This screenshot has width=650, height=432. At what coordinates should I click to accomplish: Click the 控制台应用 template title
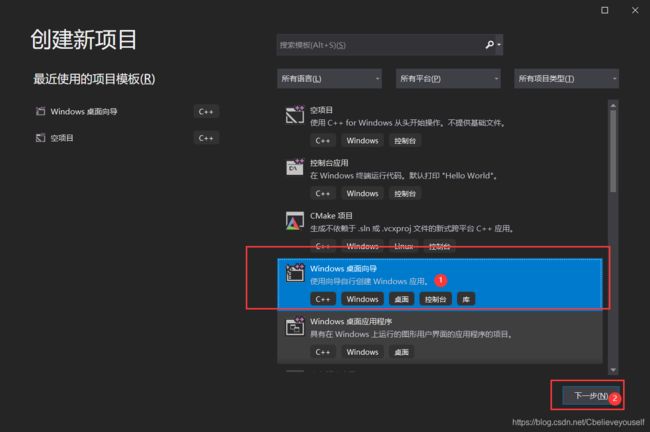(329, 163)
